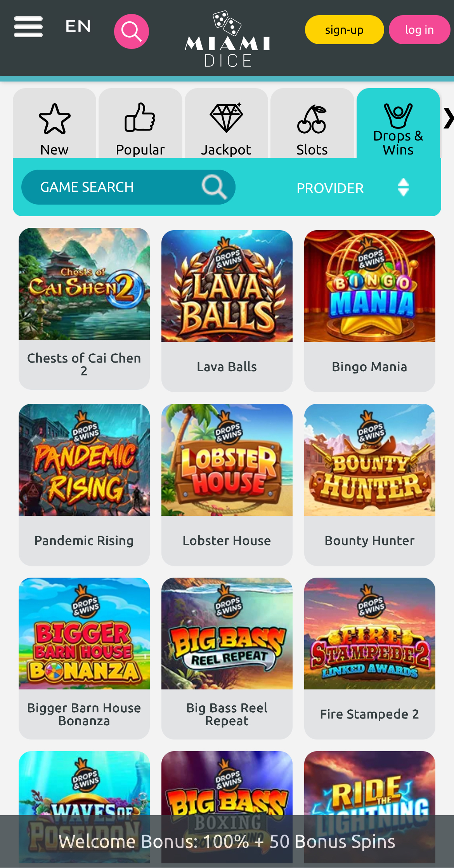Select the Drops & Wins category
This screenshot has width=454, height=868.
(x=398, y=123)
